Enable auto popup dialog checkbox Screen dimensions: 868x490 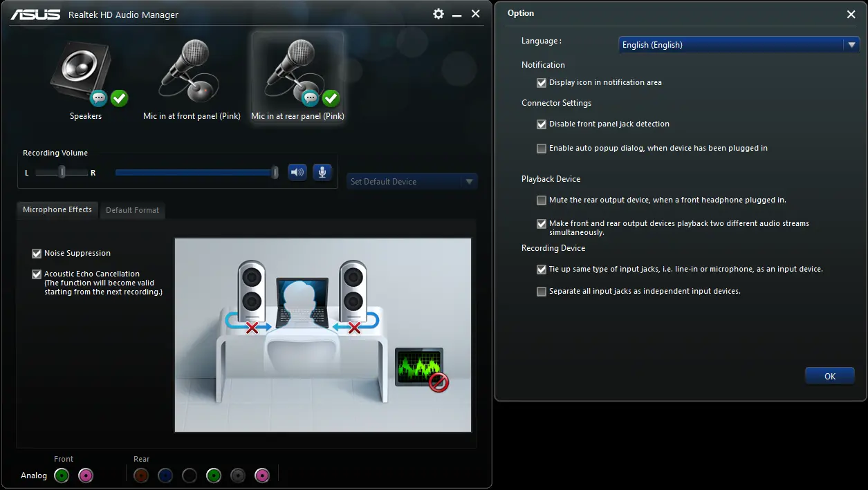tap(542, 149)
